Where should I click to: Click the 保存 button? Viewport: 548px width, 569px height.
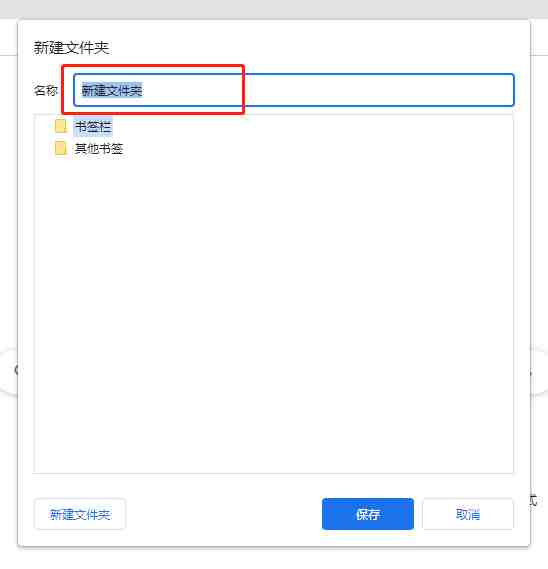click(368, 514)
